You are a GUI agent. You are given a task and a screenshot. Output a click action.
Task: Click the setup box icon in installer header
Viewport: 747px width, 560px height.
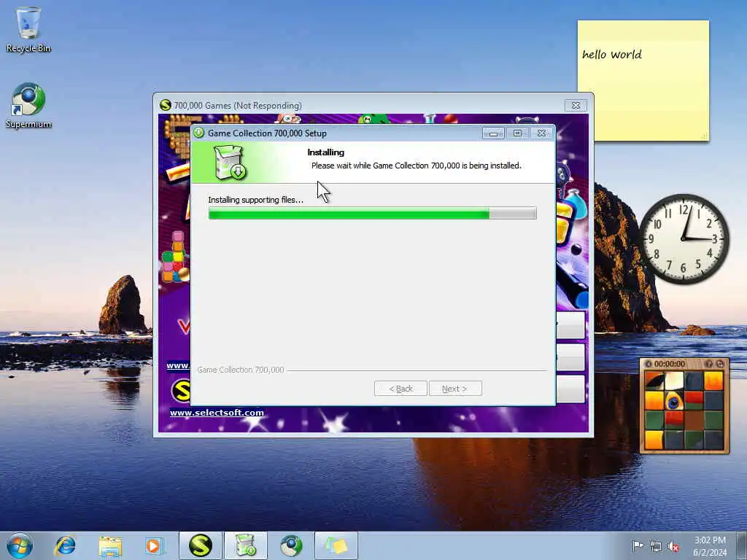click(x=230, y=163)
